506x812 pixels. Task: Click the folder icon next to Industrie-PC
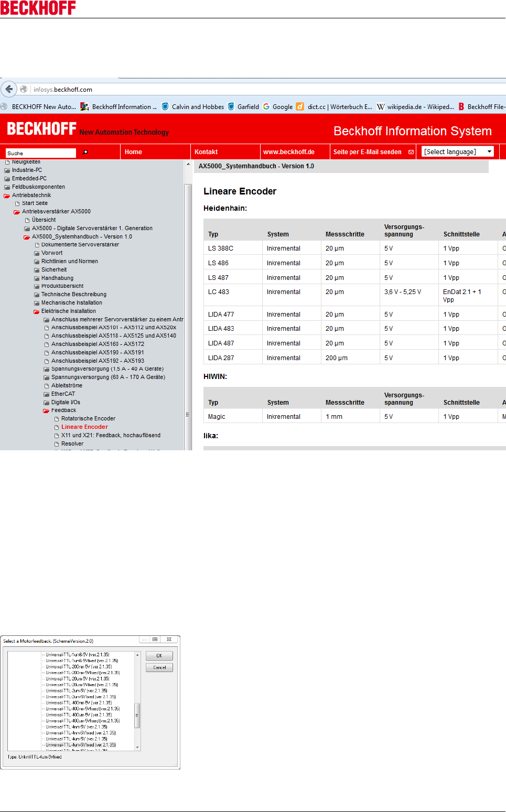click(x=7, y=170)
